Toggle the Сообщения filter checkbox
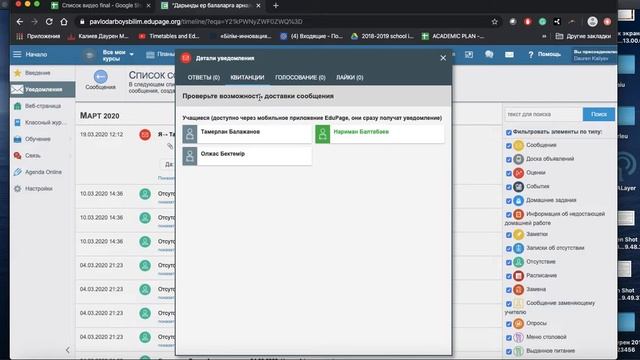 [x=509, y=146]
